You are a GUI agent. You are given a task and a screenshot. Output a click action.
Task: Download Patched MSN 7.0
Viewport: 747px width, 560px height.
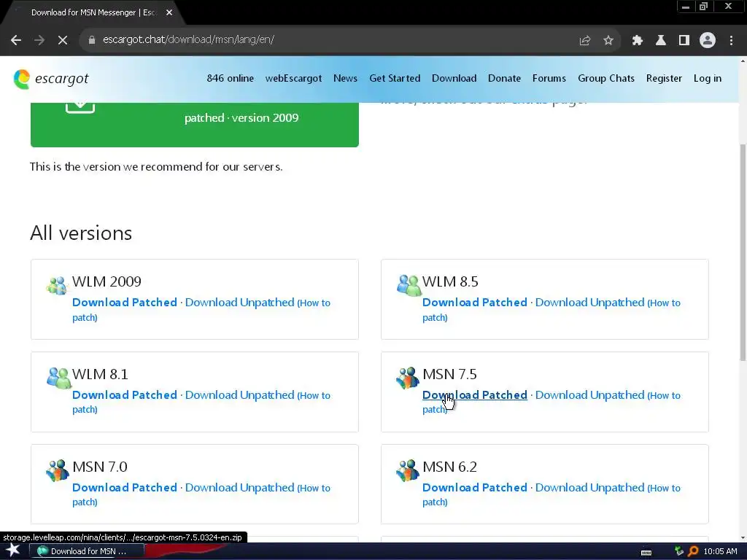(x=124, y=488)
